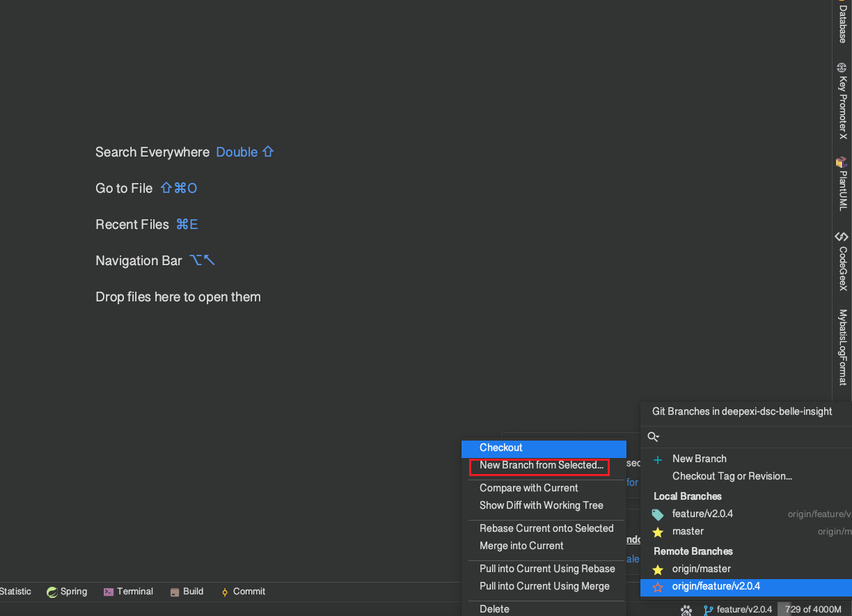
Task: Open the Terminal tool window
Action: [128, 592]
